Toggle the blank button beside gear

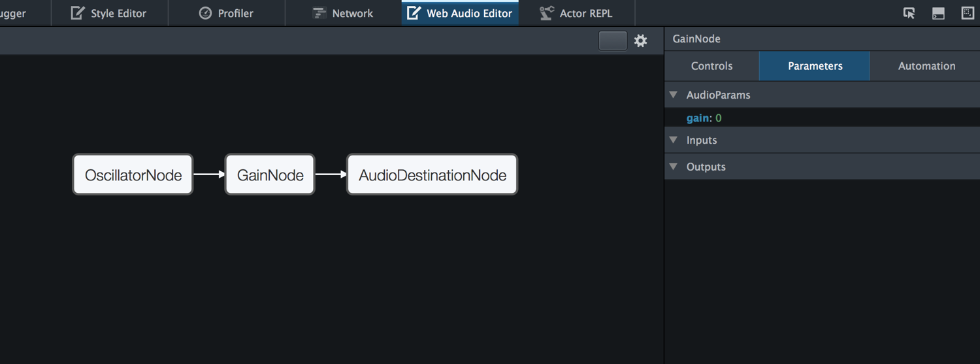[613, 41]
